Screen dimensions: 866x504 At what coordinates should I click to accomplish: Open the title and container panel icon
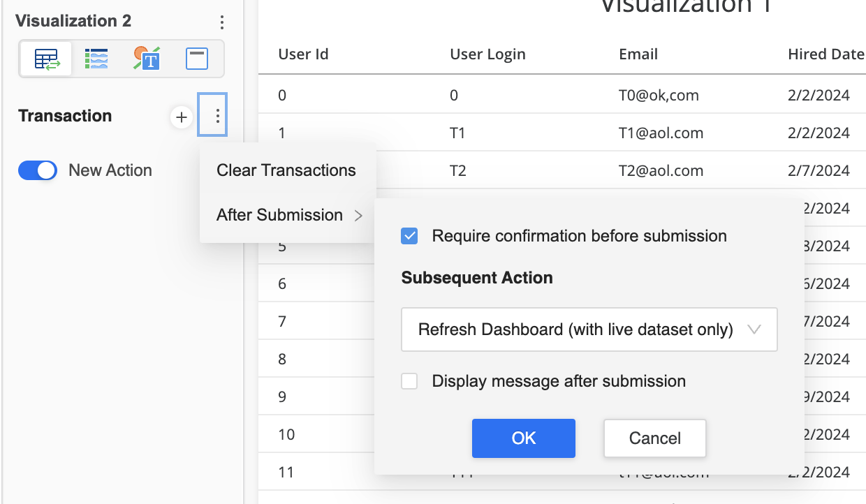[197, 59]
